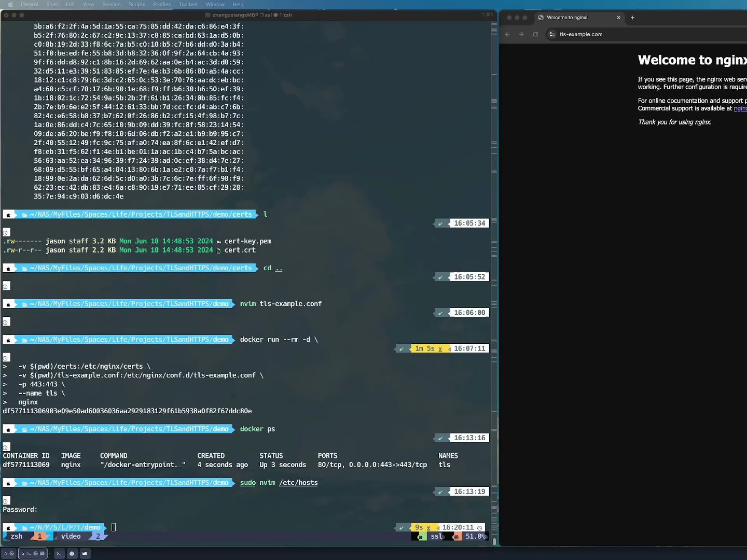
Task: Open the site information icon in the address bar
Action: pos(552,34)
